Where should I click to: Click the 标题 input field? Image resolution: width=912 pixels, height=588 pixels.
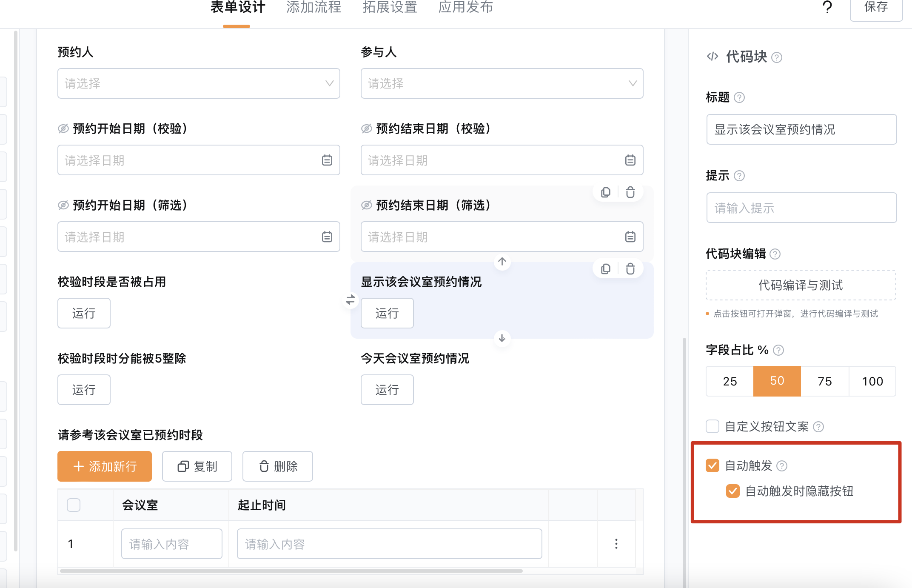pyautogui.click(x=801, y=129)
